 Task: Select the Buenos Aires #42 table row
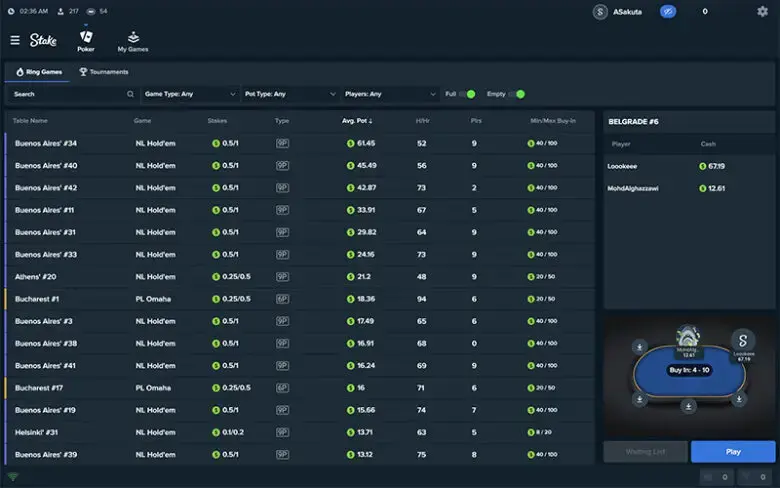(300, 188)
